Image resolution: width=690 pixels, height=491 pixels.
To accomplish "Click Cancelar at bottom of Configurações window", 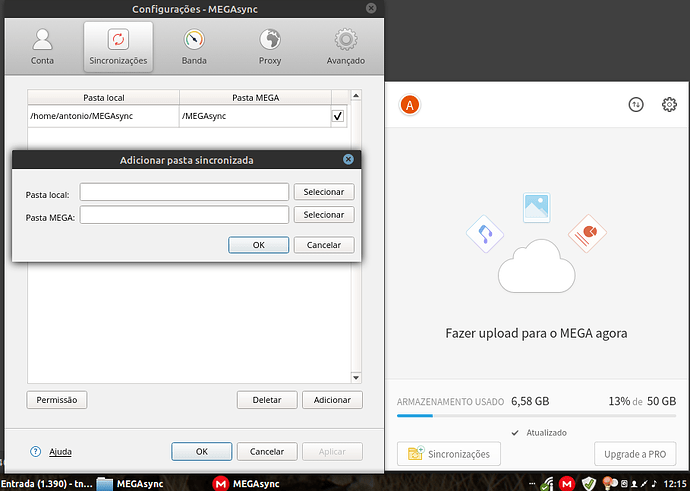I will point(267,451).
